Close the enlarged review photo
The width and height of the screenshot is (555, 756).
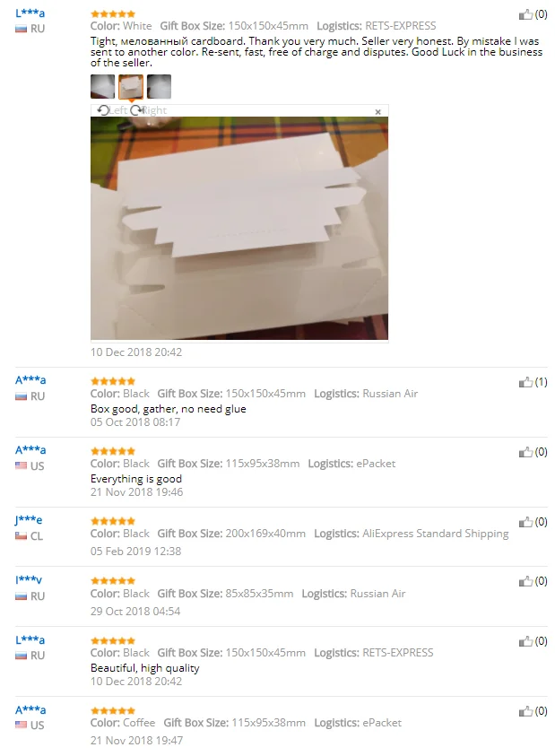(378, 112)
